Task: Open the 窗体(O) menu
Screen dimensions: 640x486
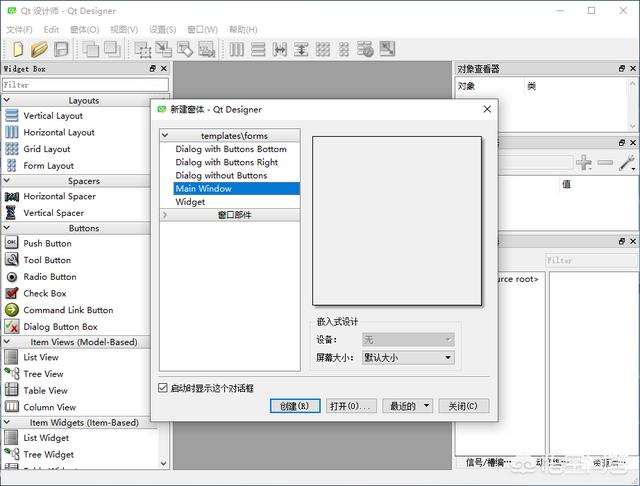Action: click(84, 29)
